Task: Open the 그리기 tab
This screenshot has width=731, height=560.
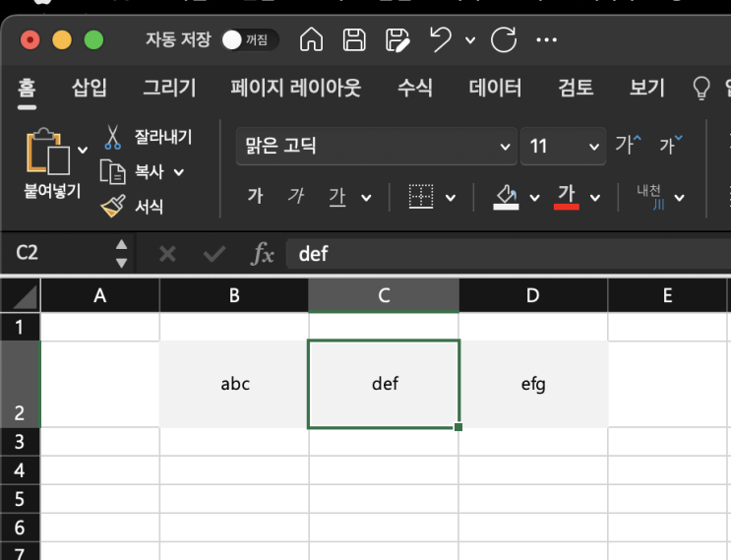Action: point(169,88)
